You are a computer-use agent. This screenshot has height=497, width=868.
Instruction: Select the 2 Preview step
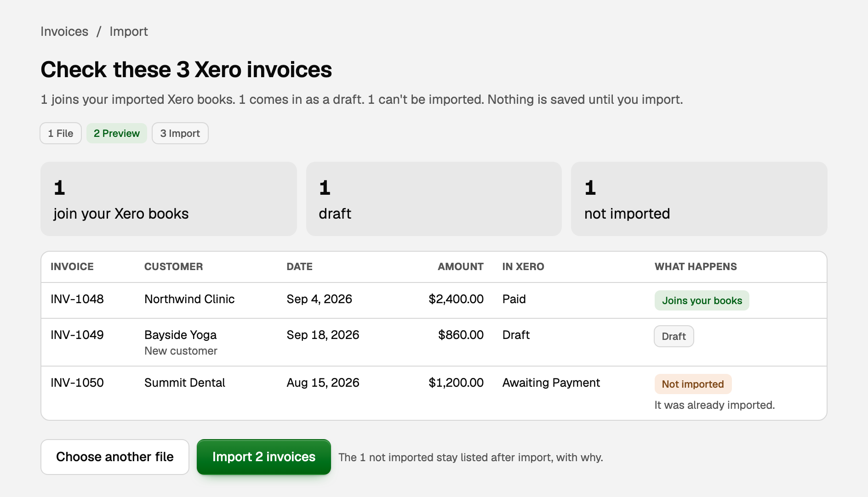[x=117, y=133]
